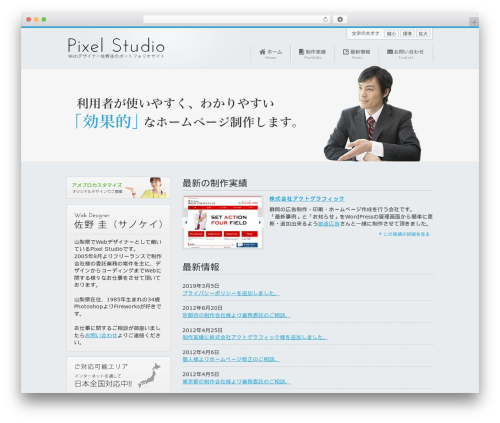
Task: Click the right arrow on portfolio thumbnail
Action: (x=260, y=222)
